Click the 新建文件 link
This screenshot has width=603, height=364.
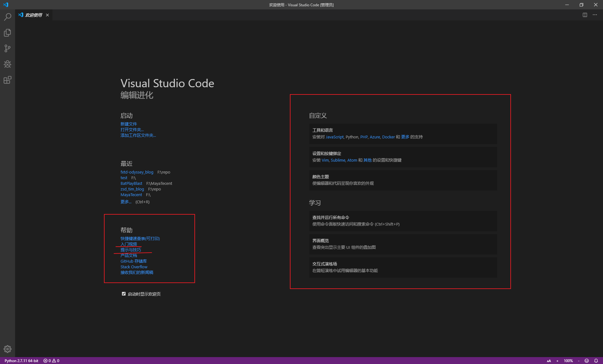(129, 124)
